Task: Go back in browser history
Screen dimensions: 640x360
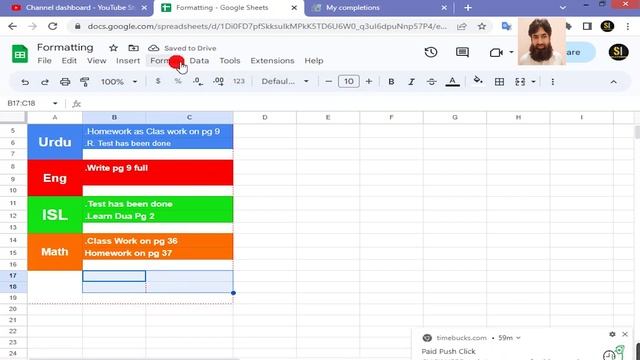Action: [x=12, y=26]
